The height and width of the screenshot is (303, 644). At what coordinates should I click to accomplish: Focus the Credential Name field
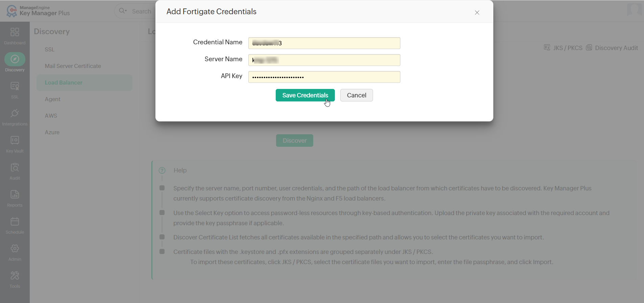click(324, 43)
